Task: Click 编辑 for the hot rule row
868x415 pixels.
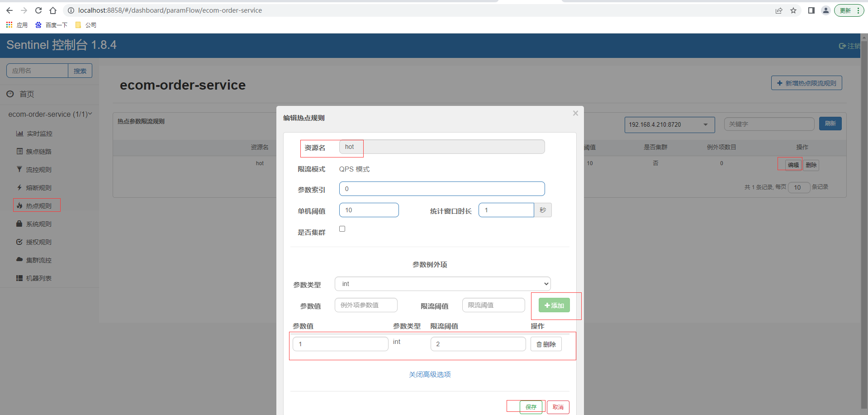Action: click(x=793, y=165)
